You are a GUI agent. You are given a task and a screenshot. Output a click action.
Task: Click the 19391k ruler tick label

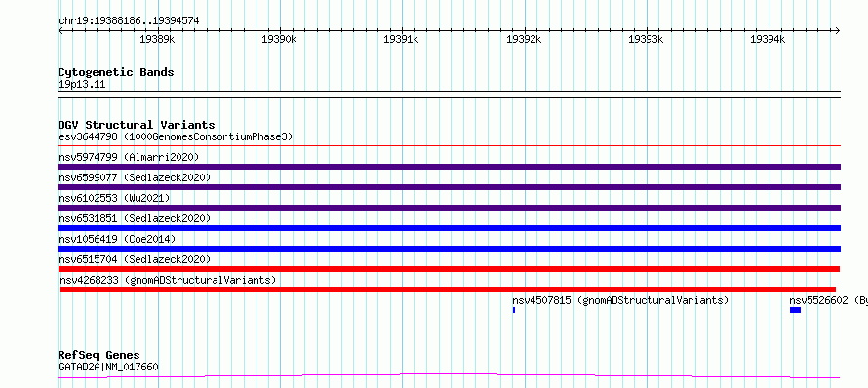click(x=402, y=39)
